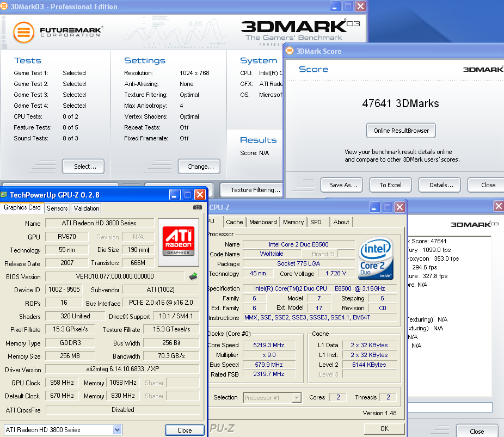Viewport: 504px width, 437px height.
Task: Click the Device ID 1002 - 9505 field
Action: pyautogui.click(x=64, y=290)
